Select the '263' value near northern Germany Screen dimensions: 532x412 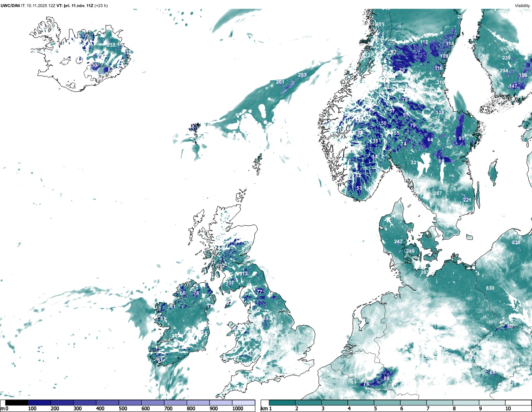tap(424, 272)
